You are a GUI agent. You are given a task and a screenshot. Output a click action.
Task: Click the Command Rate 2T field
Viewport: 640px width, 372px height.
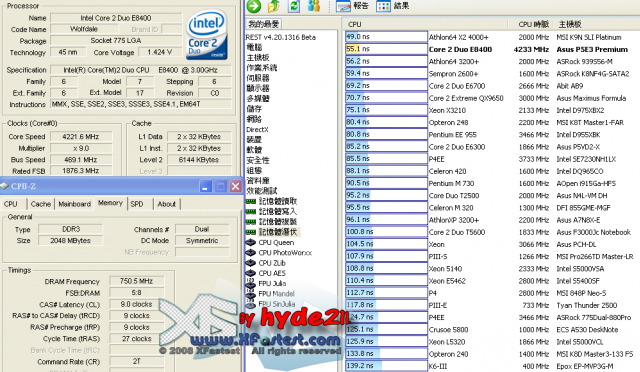(x=137, y=361)
